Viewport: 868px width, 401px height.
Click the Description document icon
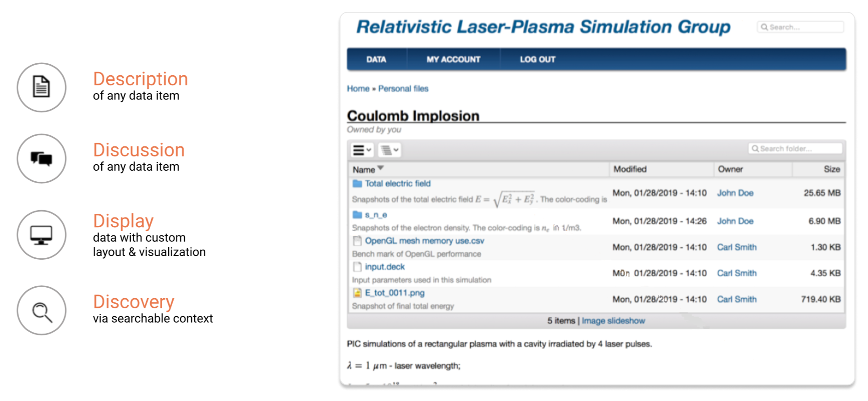point(41,87)
